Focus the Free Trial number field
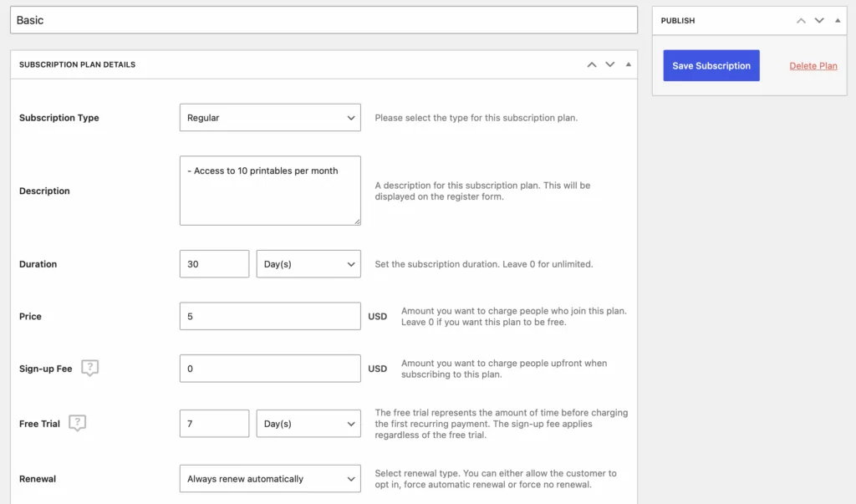 point(214,423)
